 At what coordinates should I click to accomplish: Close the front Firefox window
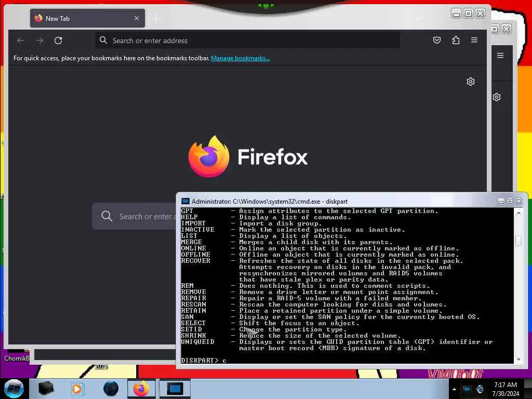pyautogui.click(x=481, y=14)
